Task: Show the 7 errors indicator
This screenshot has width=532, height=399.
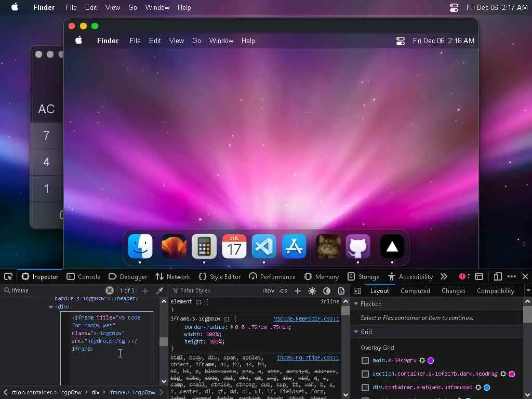Action: coord(464,276)
